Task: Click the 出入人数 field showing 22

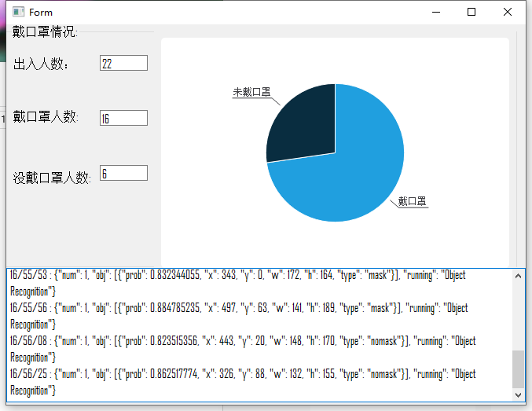Action: (123, 64)
